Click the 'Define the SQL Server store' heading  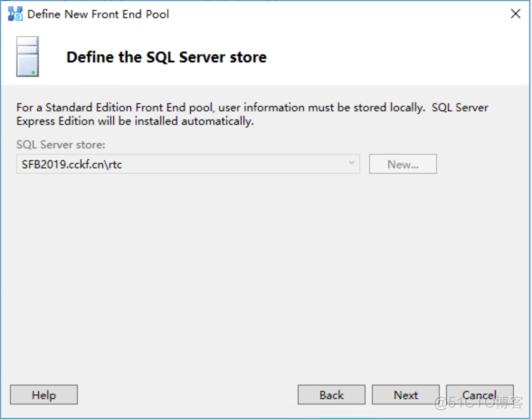pos(166,57)
